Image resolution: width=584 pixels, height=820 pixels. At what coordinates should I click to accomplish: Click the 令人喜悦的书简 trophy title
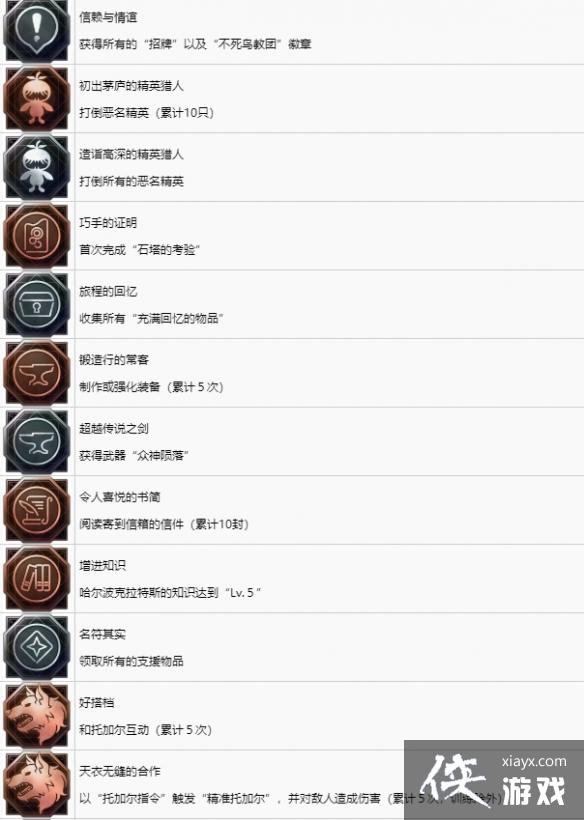tap(120, 497)
